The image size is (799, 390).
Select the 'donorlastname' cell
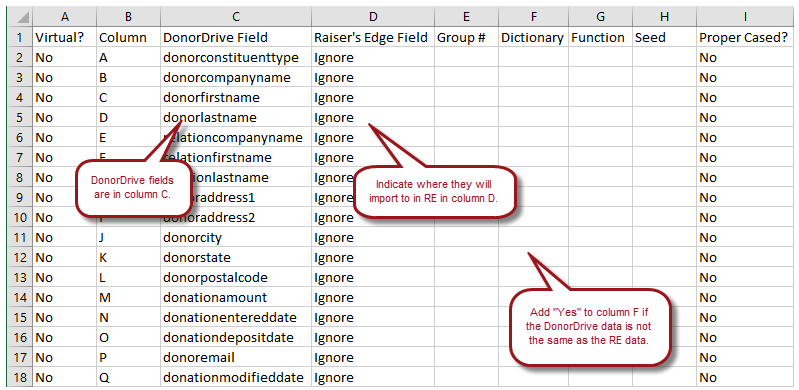click(235, 118)
